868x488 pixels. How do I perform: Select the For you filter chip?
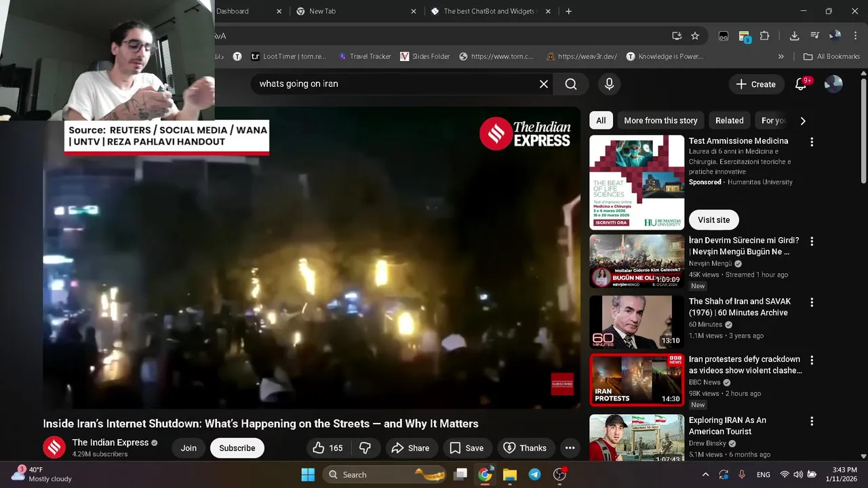click(773, 121)
